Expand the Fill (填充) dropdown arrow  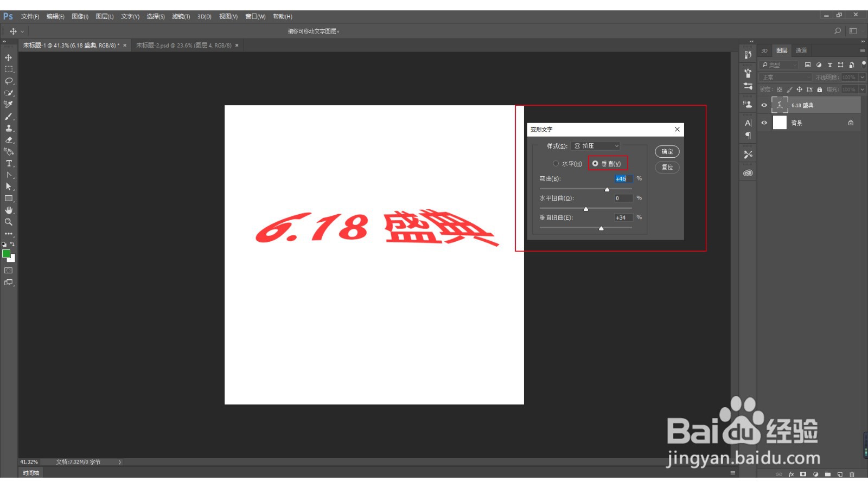click(x=863, y=89)
